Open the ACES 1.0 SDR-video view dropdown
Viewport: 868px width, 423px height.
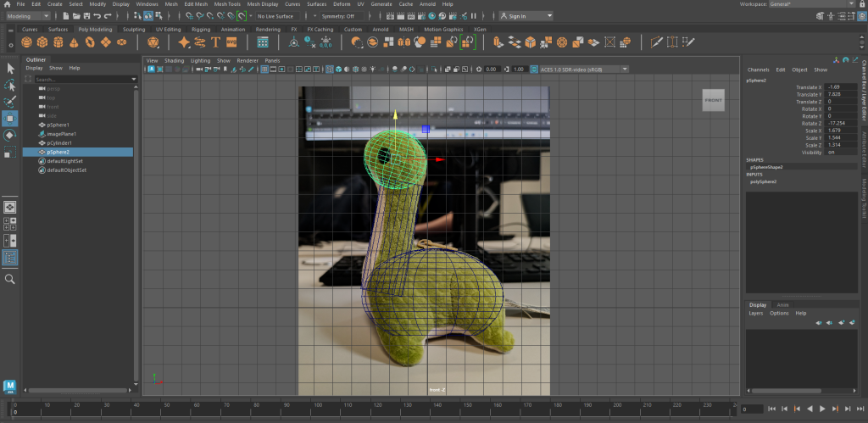pyautogui.click(x=578, y=70)
